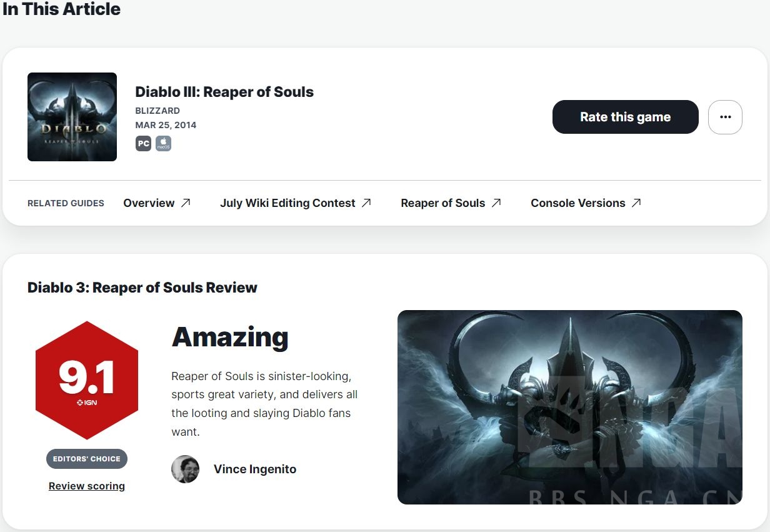Click the arrow icon next to Overview
The width and height of the screenshot is (770, 532).
186,203
